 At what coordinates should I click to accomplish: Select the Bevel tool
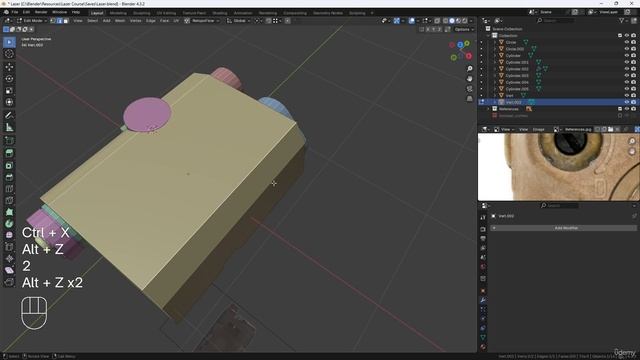pyautogui.click(x=9, y=177)
